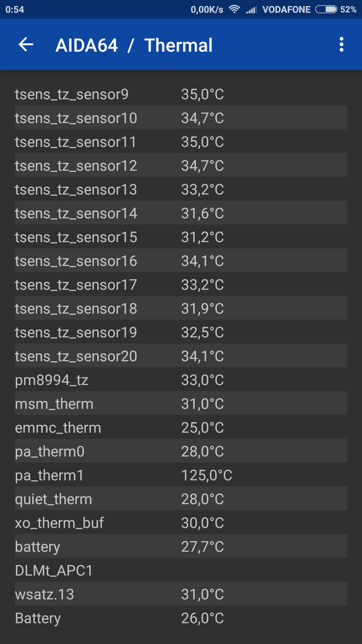The image size is (362, 644).
Task: Tap the AIDA64 / Thermal title
Action: point(134,45)
